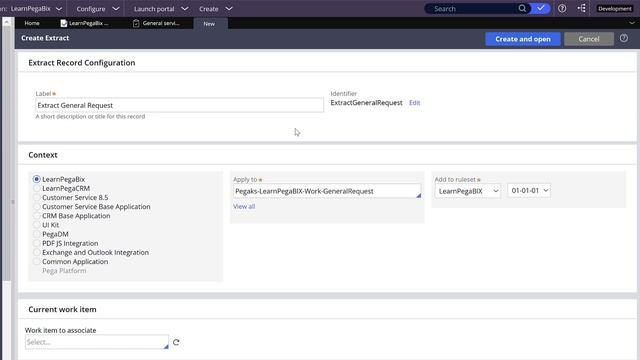This screenshot has height=360, width=640.
Task: Expand the tab overflow chevron at far right
Action: [x=632, y=23]
